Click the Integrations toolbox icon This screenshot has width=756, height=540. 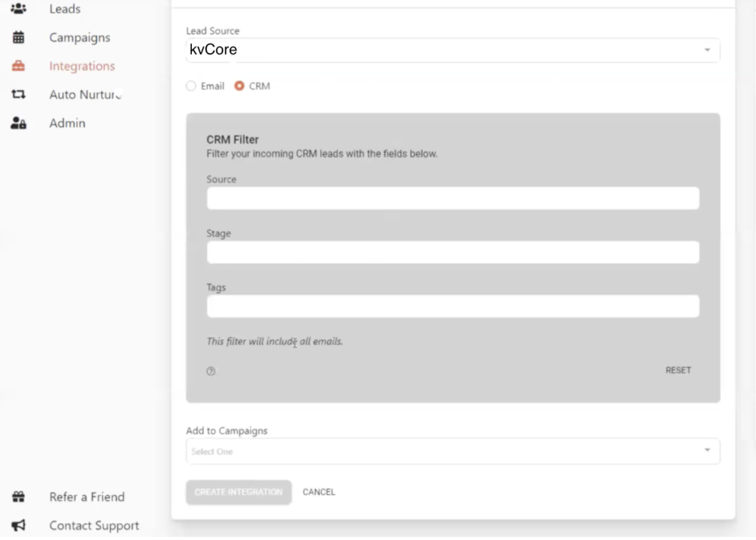[x=18, y=66]
